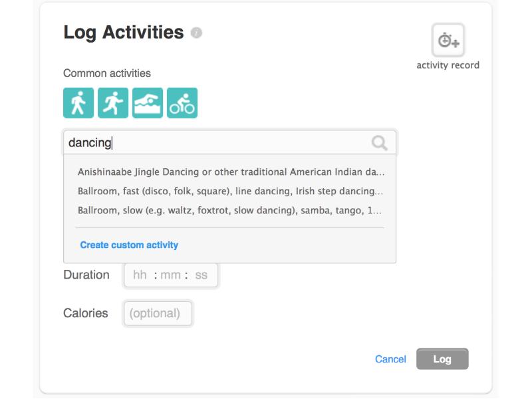Click the "activity record" text label

pyautogui.click(x=448, y=65)
